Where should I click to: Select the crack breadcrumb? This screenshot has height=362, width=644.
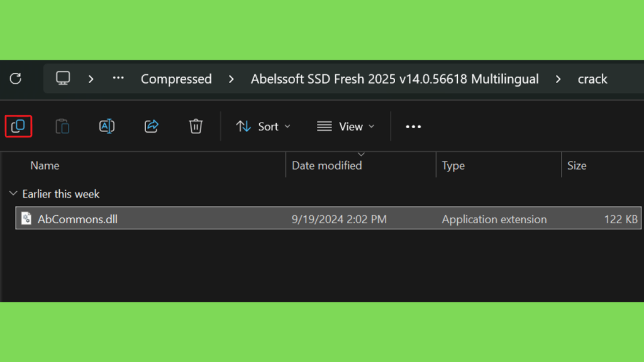[x=592, y=79]
